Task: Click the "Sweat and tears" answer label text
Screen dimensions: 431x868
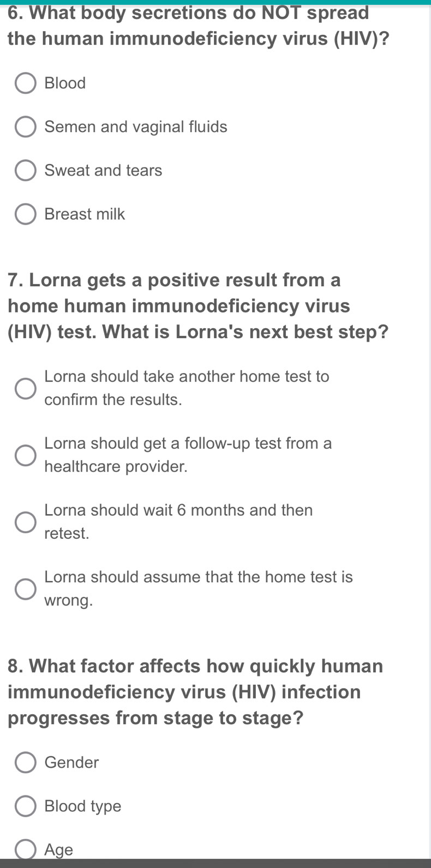Action: pos(103,171)
